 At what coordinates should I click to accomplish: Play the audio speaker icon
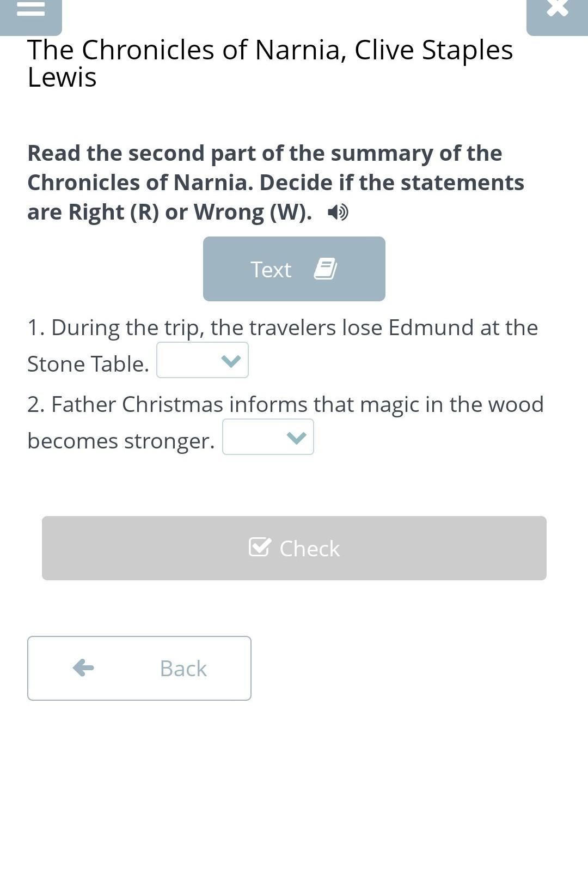338,212
